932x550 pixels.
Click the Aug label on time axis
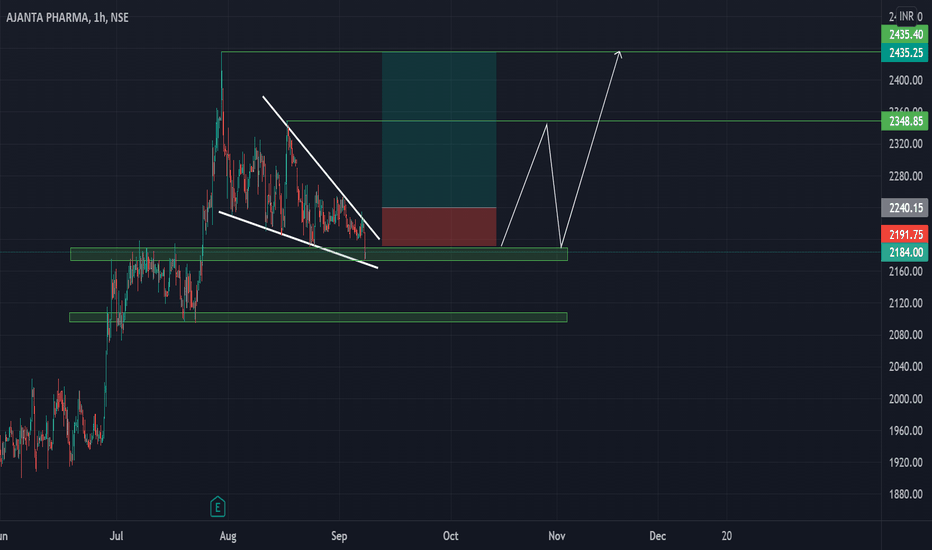[x=228, y=536]
